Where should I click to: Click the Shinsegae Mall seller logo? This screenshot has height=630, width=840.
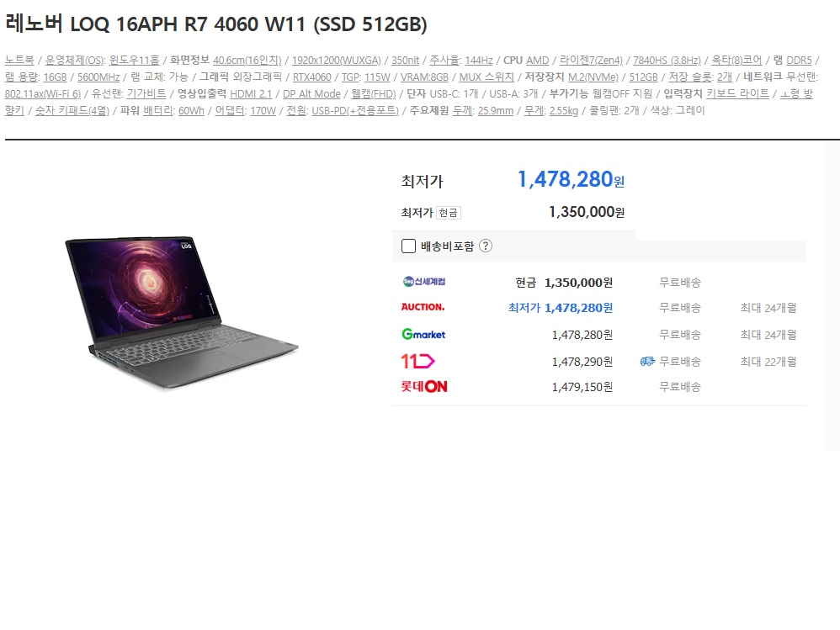[423, 282]
